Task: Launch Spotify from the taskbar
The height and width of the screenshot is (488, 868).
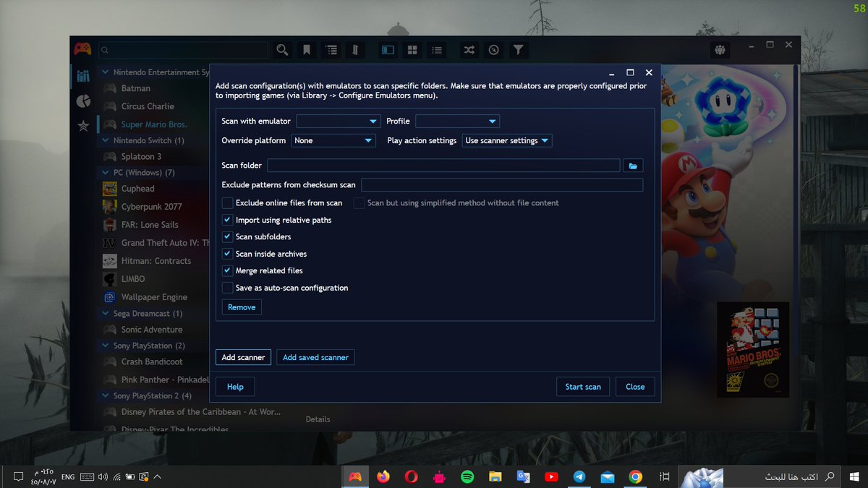Action: pos(467,476)
